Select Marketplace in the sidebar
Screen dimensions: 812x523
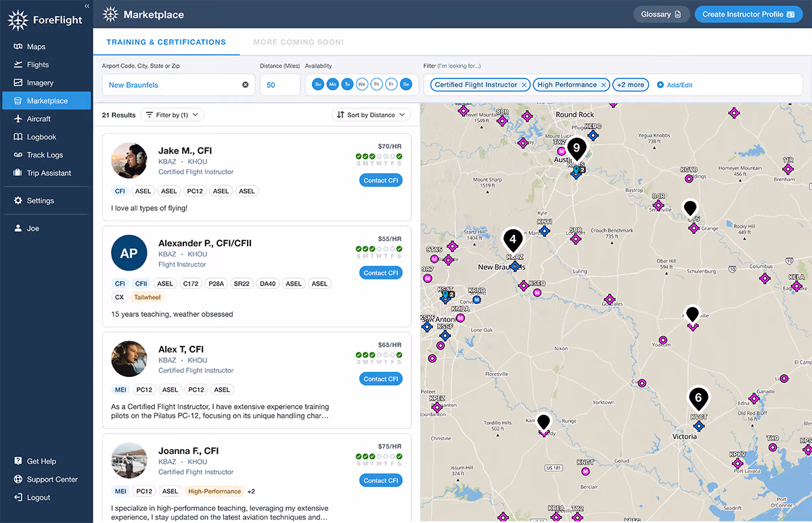[x=46, y=101]
